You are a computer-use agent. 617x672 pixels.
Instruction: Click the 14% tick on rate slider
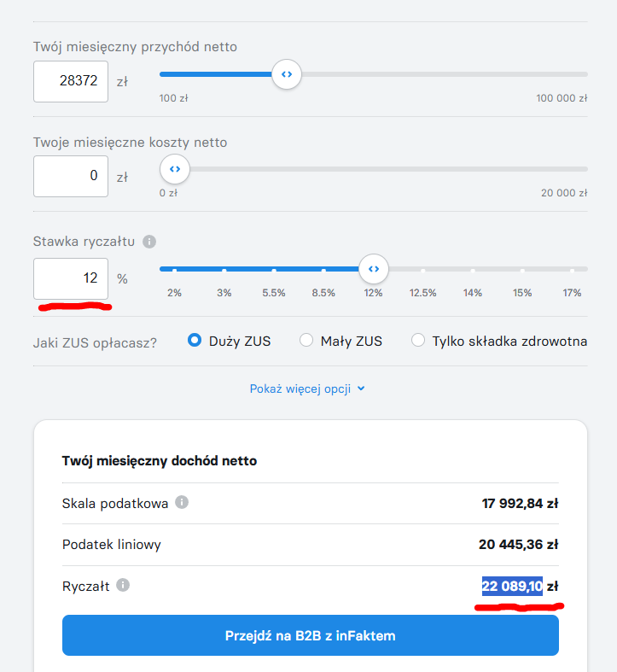[473, 271]
